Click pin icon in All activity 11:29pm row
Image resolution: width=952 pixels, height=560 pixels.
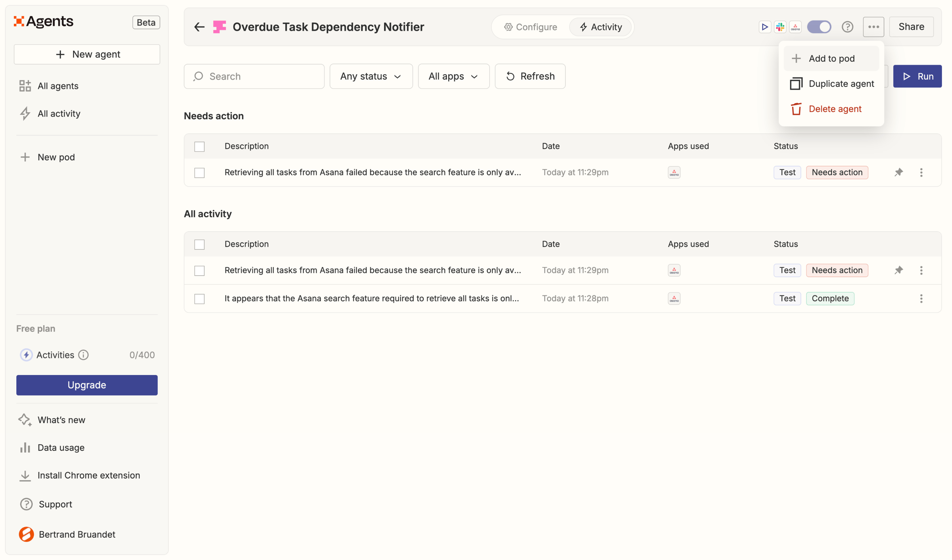coord(898,270)
